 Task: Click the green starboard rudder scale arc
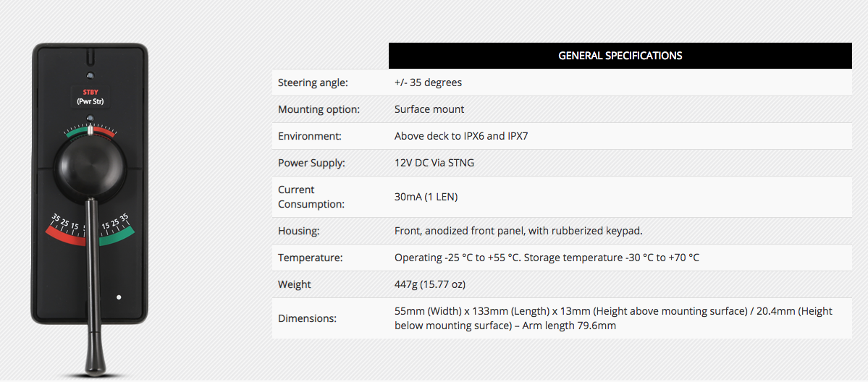[x=117, y=234]
